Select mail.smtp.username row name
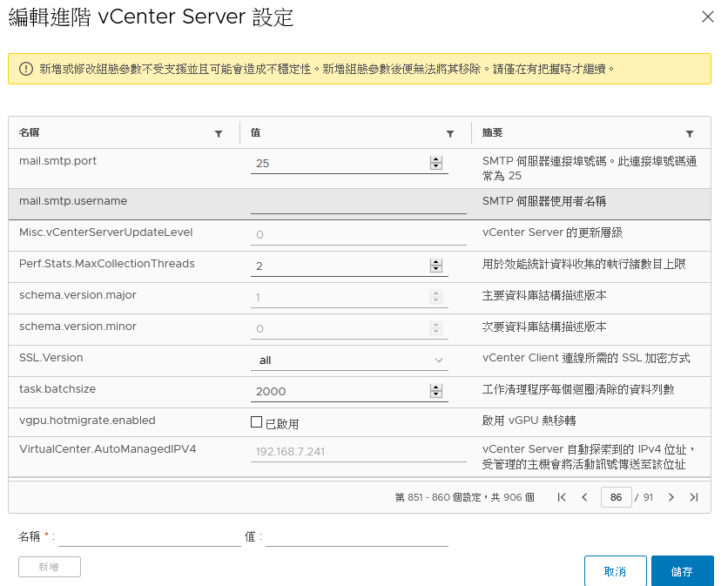Screen dimensions: 728x586 (73, 201)
